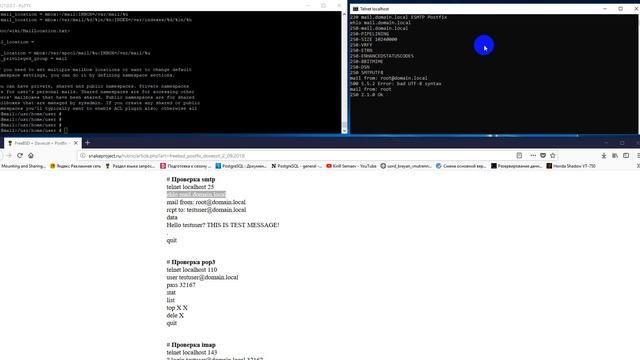Click 'pass 32167' line
Viewport: 640px width, 360px height.
click(181, 285)
